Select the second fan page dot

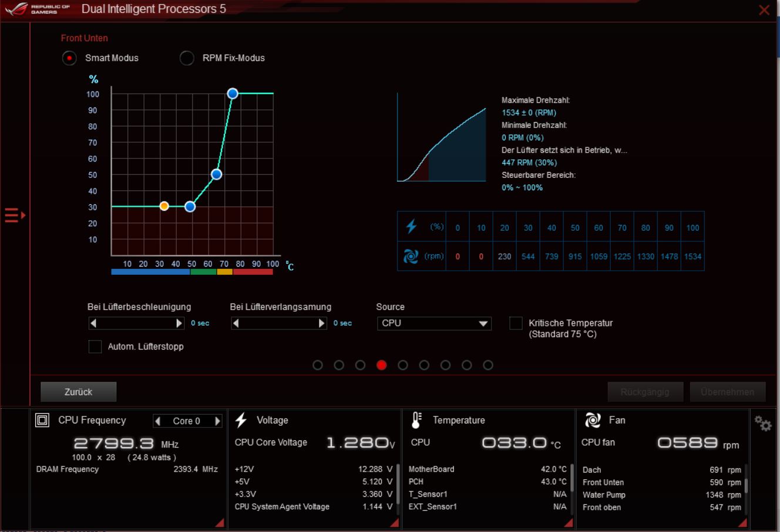[339, 365]
